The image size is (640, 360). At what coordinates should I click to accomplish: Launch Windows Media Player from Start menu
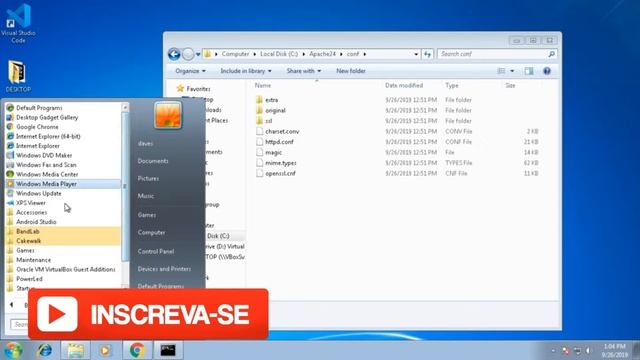[63, 184]
